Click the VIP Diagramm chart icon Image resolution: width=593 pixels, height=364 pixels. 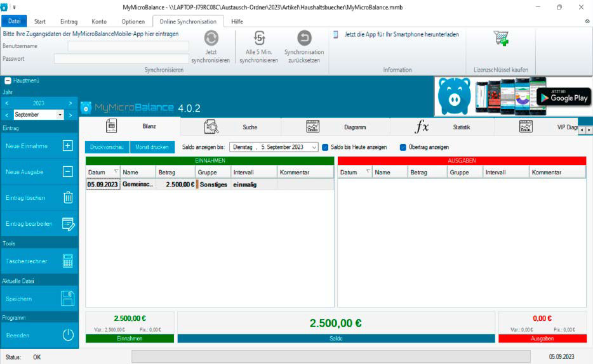tap(526, 126)
